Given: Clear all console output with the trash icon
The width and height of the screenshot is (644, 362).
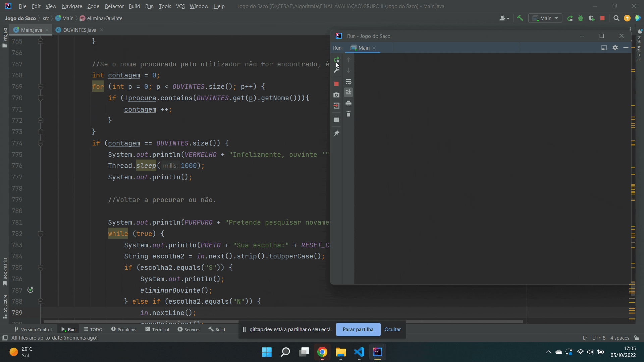Looking at the screenshot, I should pyautogui.click(x=349, y=114).
